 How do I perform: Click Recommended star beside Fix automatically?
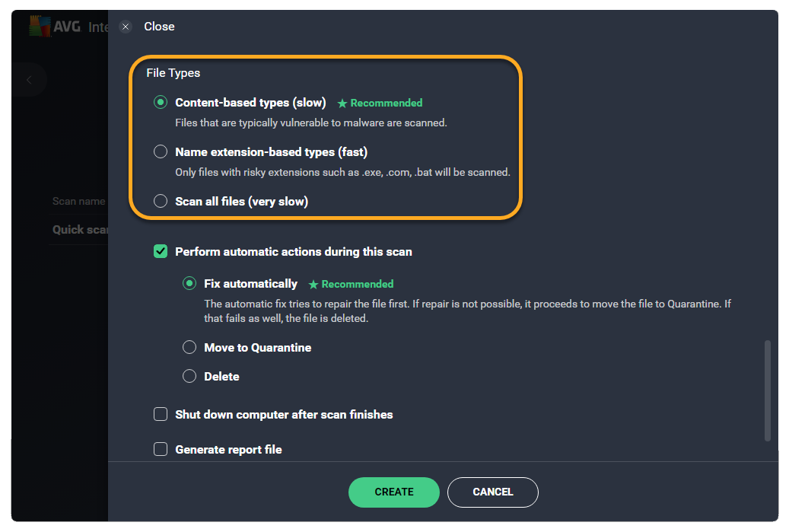[313, 285]
